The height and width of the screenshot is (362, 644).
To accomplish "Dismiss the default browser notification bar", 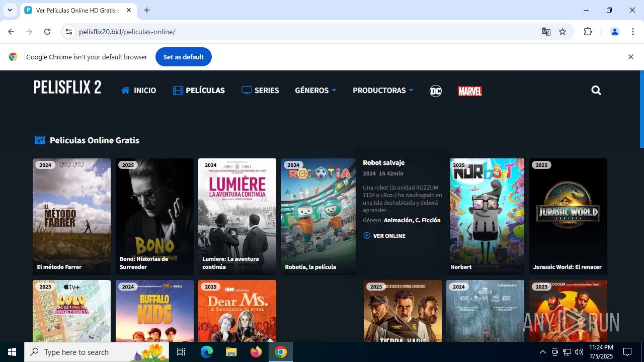I will pyautogui.click(x=630, y=57).
